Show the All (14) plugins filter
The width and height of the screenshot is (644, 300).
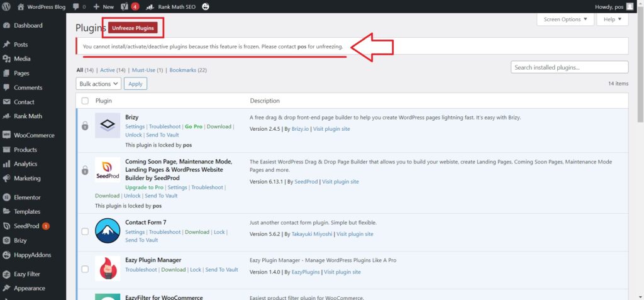[85, 70]
